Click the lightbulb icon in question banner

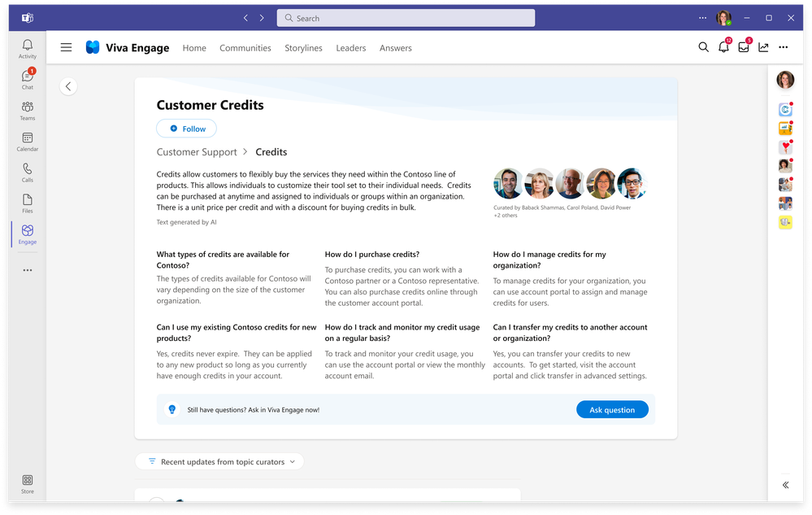pyautogui.click(x=172, y=410)
